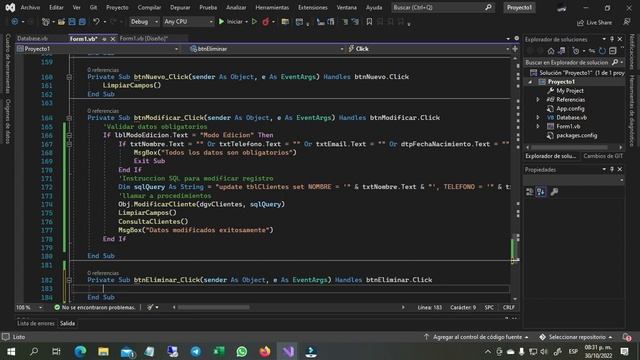
Task: Toggle pin on the Form1.vb tab
Action: click(x=104, y=39)
